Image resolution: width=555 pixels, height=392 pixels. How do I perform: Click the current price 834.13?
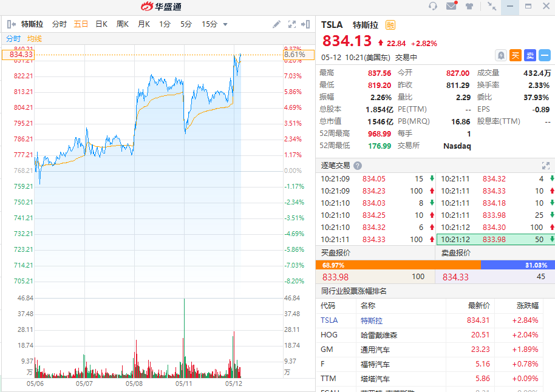(347, 41)
